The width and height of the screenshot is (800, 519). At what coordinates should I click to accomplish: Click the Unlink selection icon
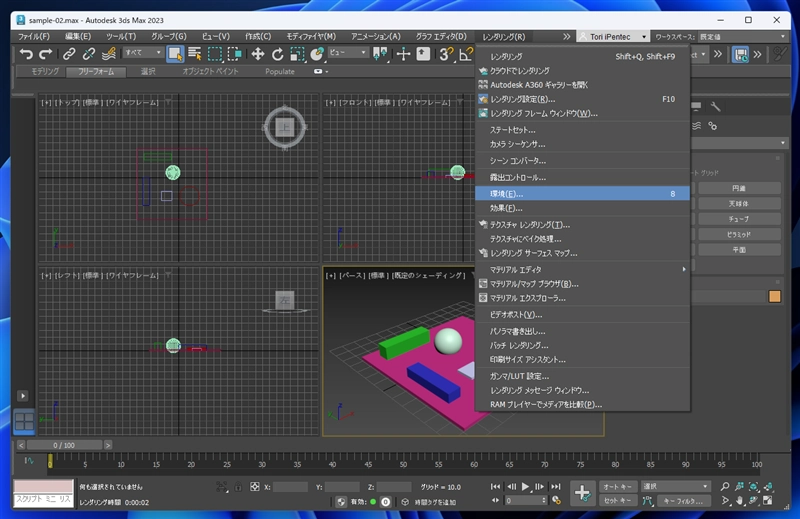pos(89,54)
